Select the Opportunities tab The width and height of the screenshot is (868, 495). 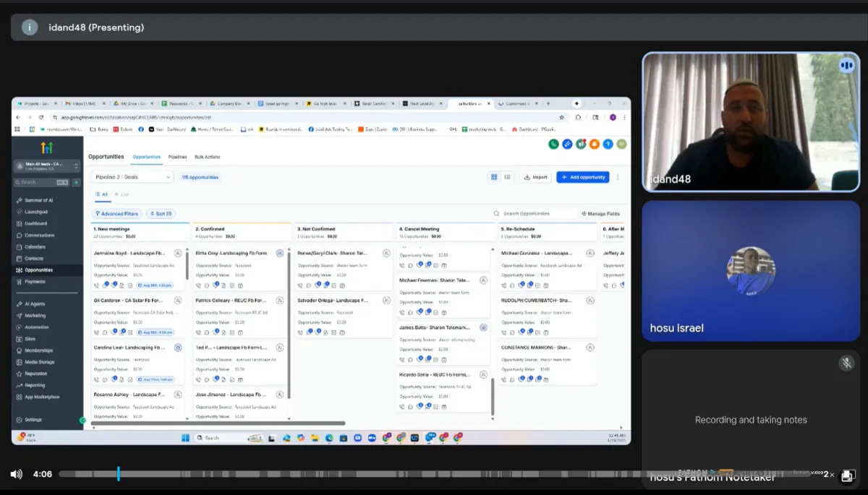pyautogui.click(x=146, y=157)
